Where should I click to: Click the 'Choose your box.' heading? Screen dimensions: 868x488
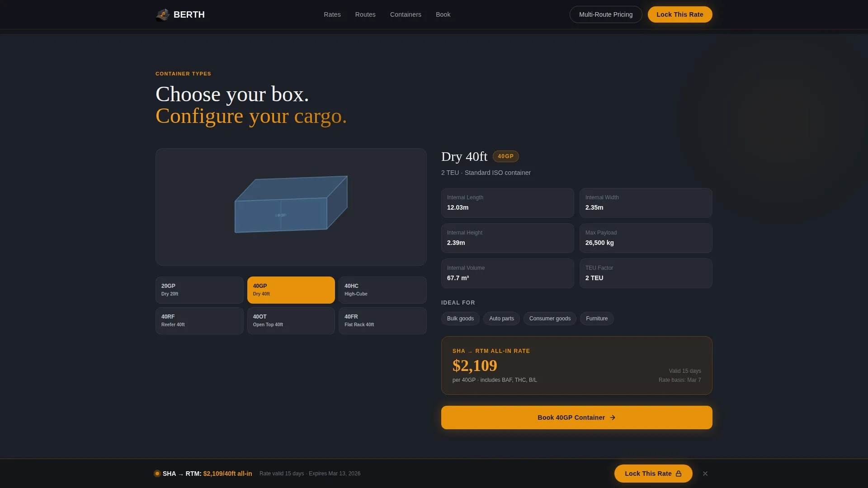[232, 94]
